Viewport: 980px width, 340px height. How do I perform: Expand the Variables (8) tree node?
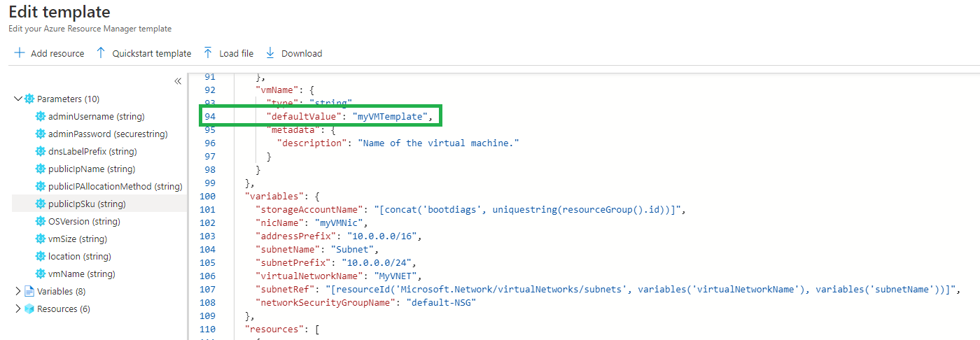(17, 292)
